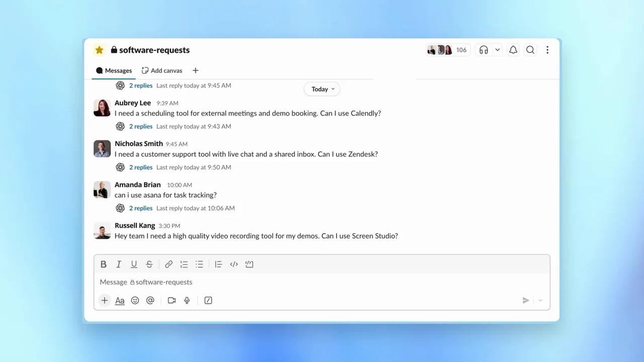Insert a link with the link icon
This screenshot has width=644, height=362.
(x=169, y=264)
